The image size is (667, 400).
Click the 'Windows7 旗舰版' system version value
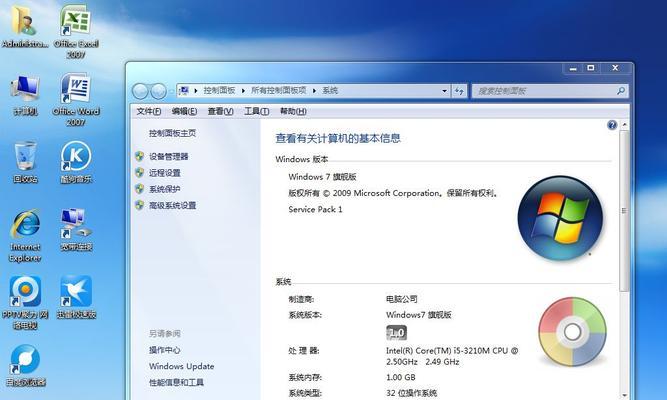click(x=419, y=315)
